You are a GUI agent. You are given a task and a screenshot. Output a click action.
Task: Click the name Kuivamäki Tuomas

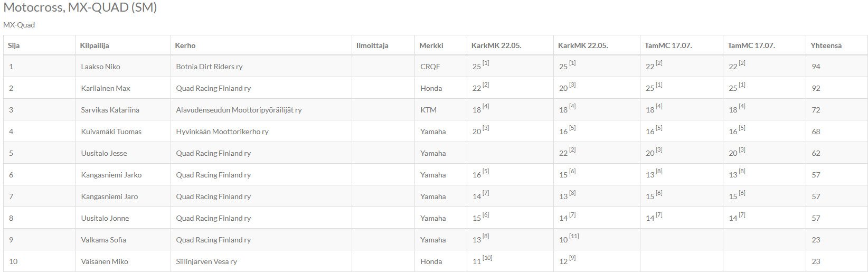click(111, 132)
